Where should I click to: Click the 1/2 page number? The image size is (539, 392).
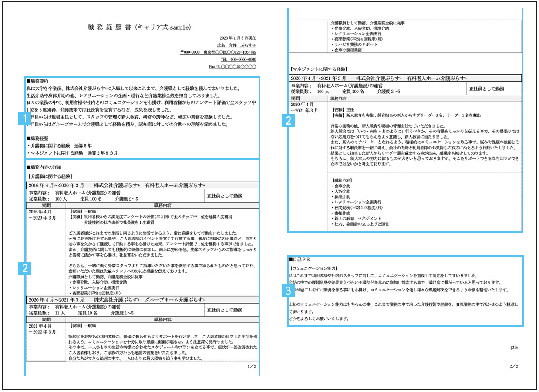pyautogui.click(x=252, y=367)
